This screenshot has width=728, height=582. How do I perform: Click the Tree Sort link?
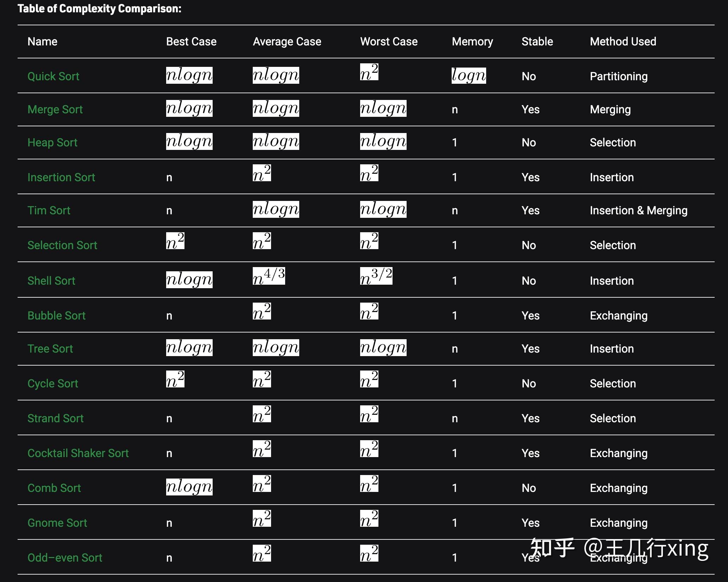(x=50, y=349)
